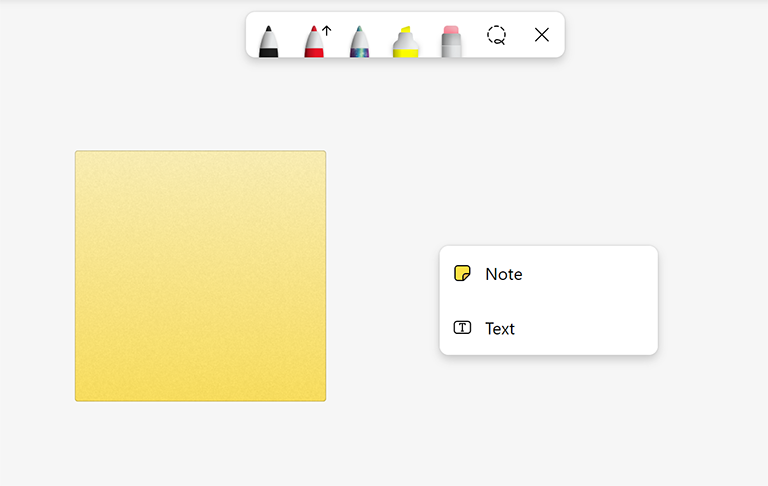Select the black pen tool

tap(268, 40)
